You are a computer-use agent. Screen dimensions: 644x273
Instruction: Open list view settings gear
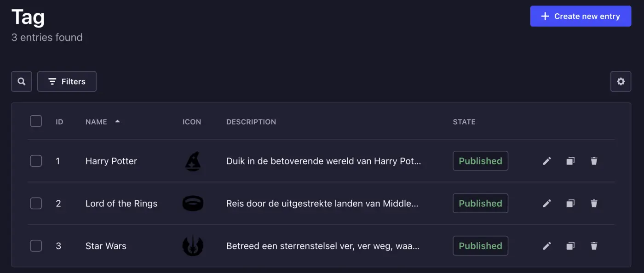pyautogui.click(x=621, y=81)
